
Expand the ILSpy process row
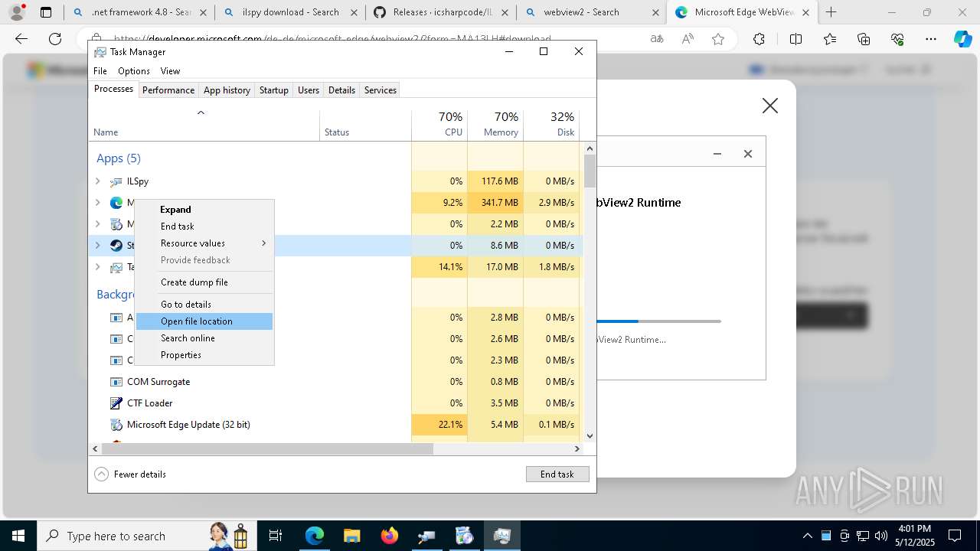[97, 181]
